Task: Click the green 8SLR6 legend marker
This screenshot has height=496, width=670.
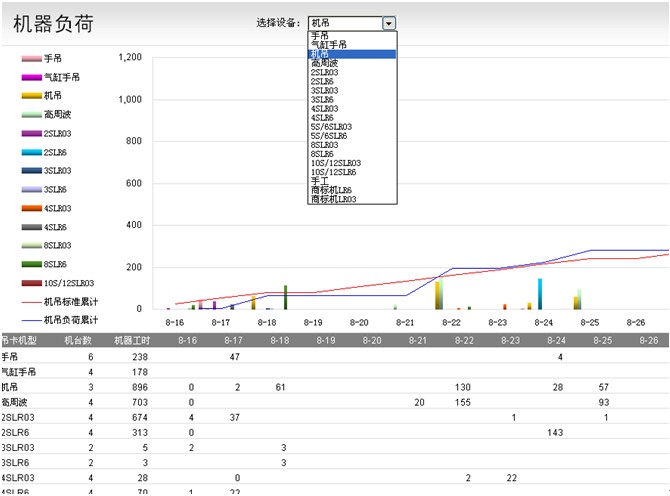Action: (x=30, y=264)
